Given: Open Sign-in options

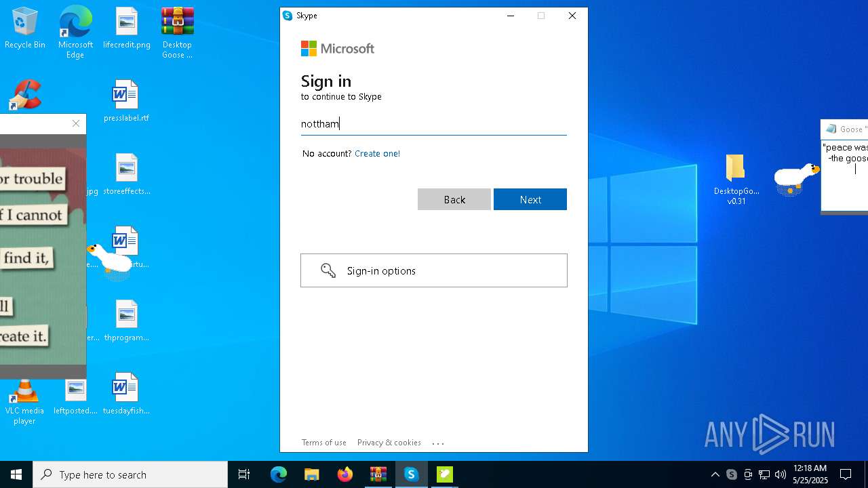Looking at the screenshot, I should coord(434,270).
